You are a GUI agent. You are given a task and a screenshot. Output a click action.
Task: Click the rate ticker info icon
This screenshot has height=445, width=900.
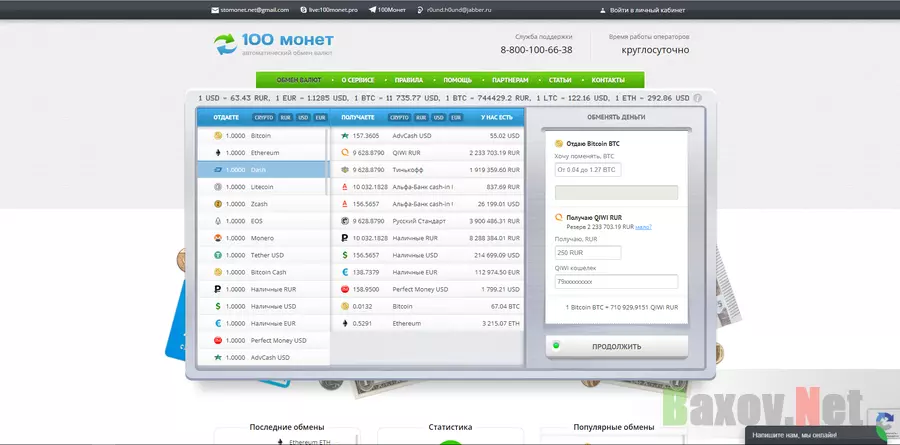697,98
